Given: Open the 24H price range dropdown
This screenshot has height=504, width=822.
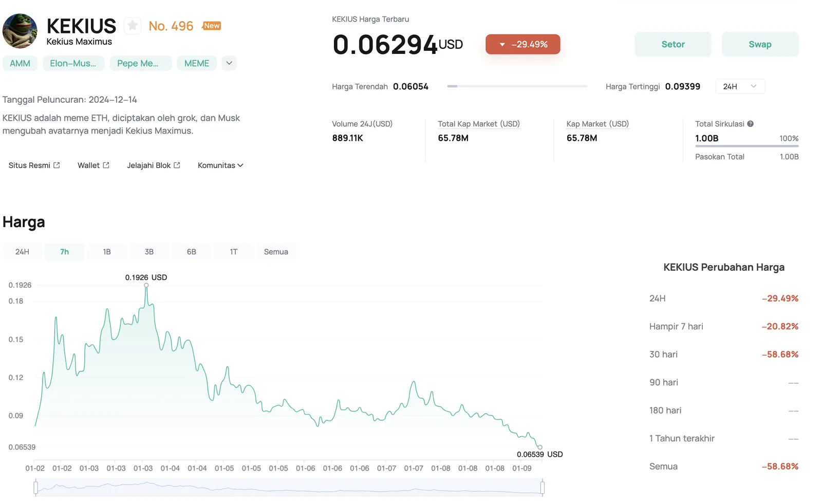Looking at the screenshot, I should pos(740,86).
